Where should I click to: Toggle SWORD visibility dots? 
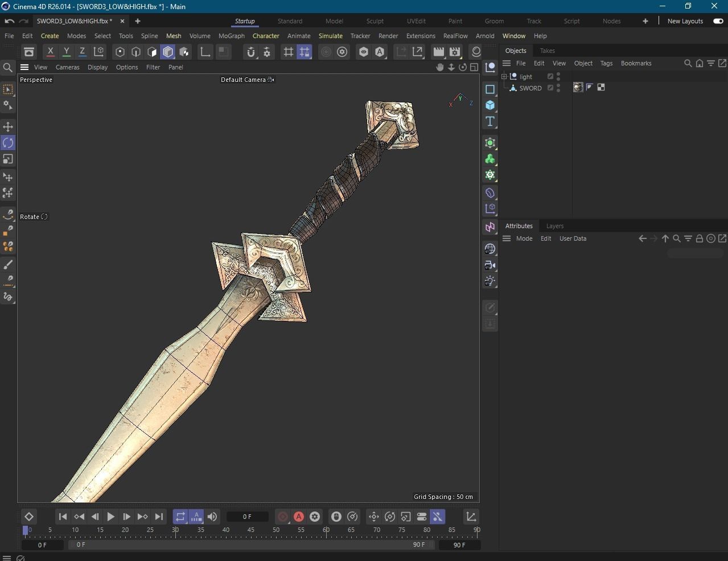(558, 88)
